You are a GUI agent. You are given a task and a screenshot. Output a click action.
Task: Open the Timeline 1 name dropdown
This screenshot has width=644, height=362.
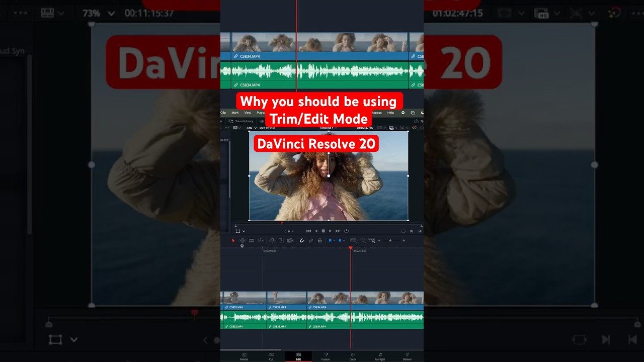coord(329,128)
